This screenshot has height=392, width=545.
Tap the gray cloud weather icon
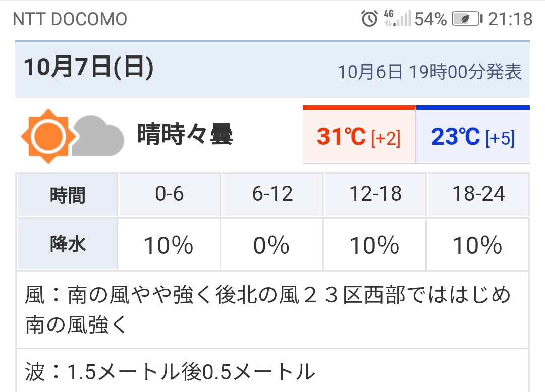click(98, 135)
